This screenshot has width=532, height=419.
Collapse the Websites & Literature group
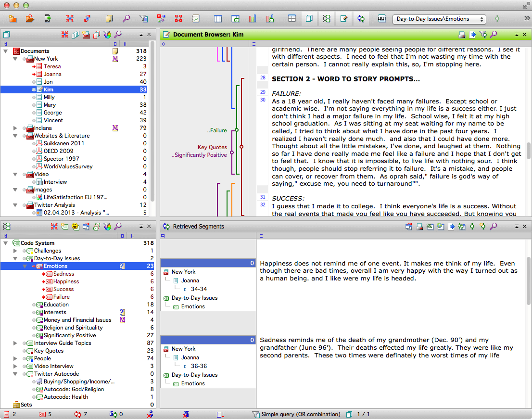[x=15, y=136]
